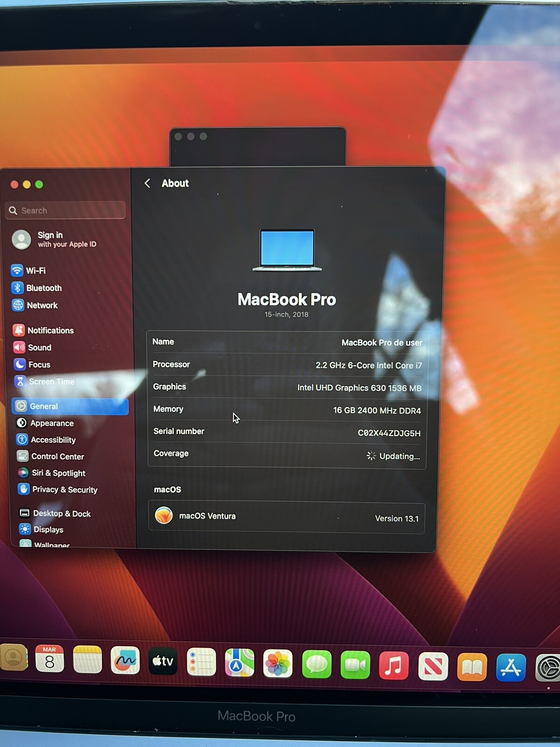Open Calendar from the Dock
Viewport: 560px width, 747px height.
(49, 659)
